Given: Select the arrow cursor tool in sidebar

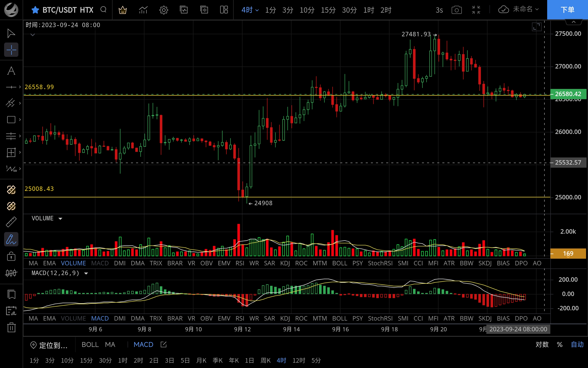Looking at the screenshot, I should click(x=11, y=33).
